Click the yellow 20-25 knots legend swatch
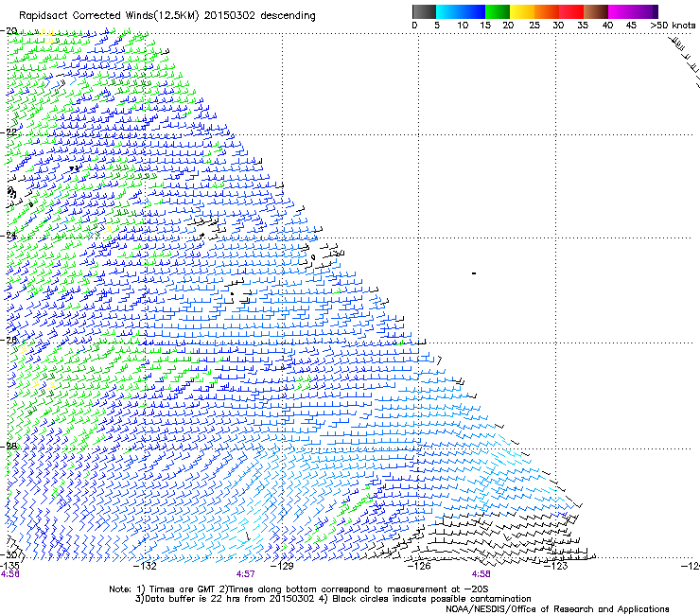Viewport: 700px width, 615px height. (522, 11)
